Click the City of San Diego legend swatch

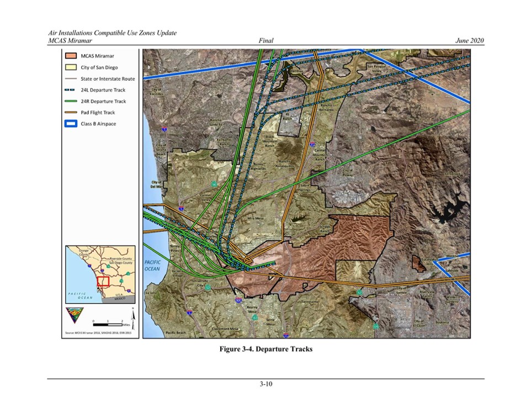click(71, 67)
